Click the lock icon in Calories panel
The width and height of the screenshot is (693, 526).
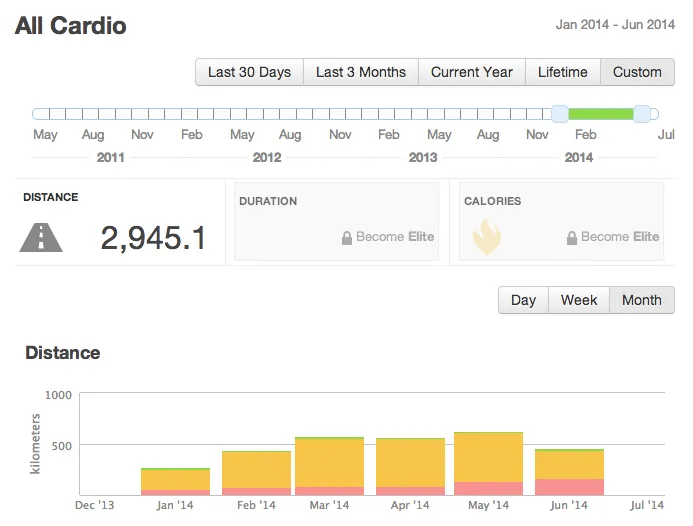(x=572, y=238)
